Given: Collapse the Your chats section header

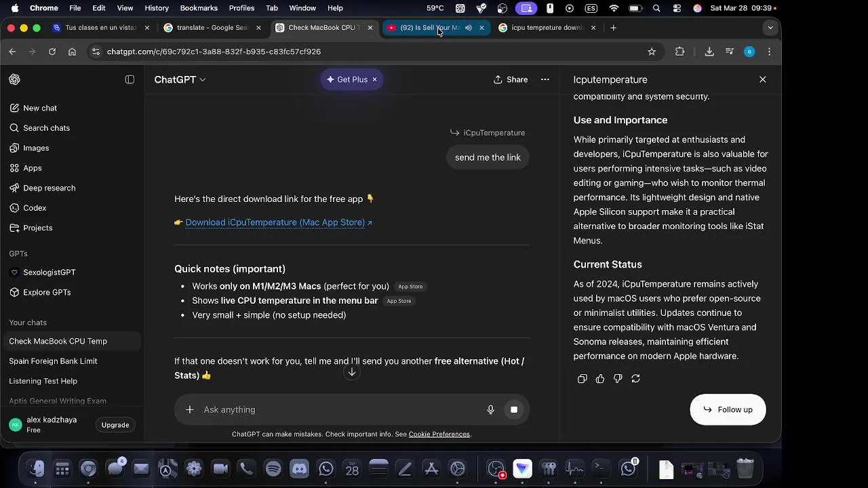Looking at the screenshot, I should click(x=28, y=323).
